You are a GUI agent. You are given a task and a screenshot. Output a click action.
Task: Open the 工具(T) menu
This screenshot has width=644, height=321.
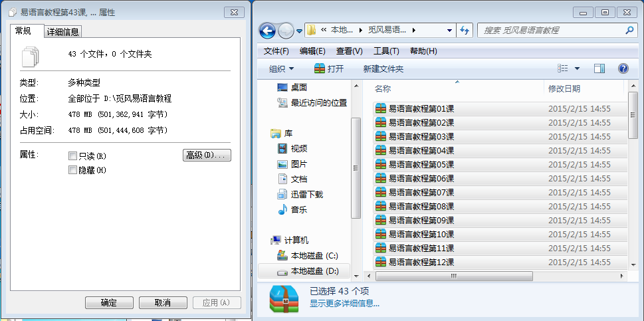click(x=386, y=51)
